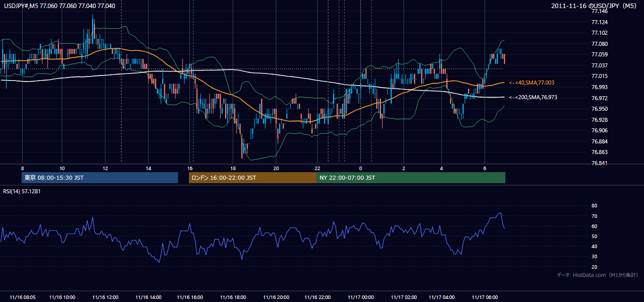The image size is (644, 302).
Task: Click the '11/17 00:00' time axis label
Action: pos(361,297)
